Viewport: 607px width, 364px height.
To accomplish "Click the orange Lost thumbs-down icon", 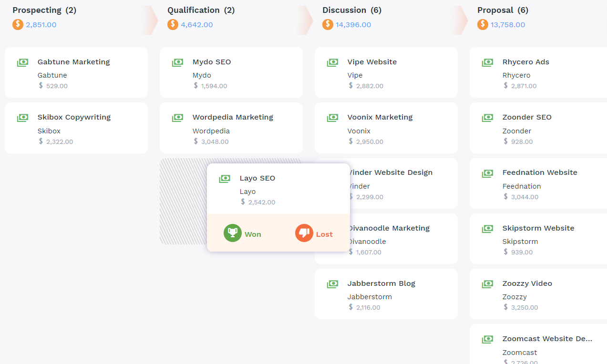I will [x=304, y=233].
